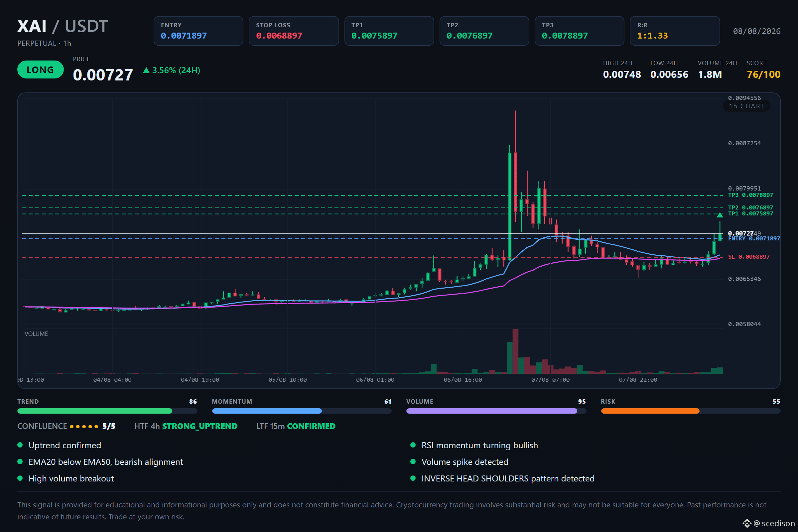798x532 pixels.
Task: Click the "TP3 0.0078897" chart line label
Action: point(750,195)
